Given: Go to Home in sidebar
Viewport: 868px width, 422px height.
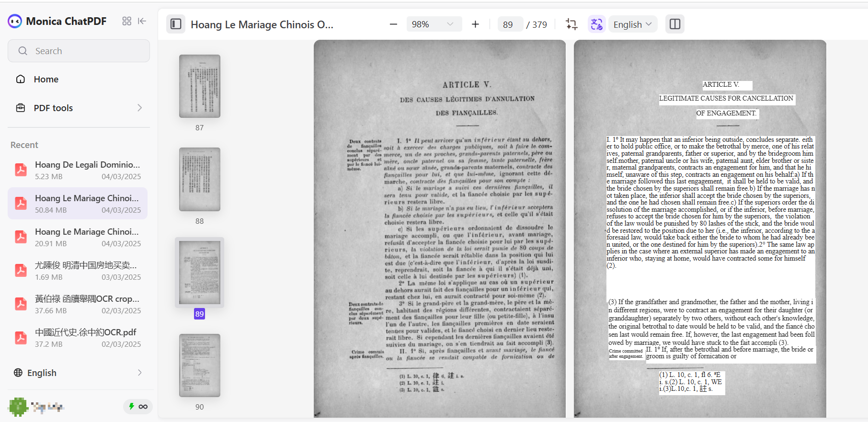Looking at the screenshot, I should click(x=46, y=79).
